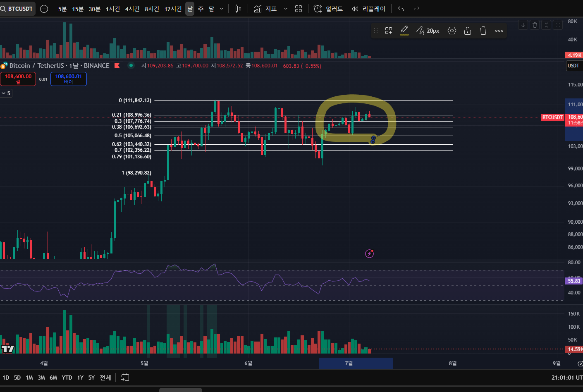Start bar replay with 리플레이
583x392 pixels.
(x=368, y=9)
